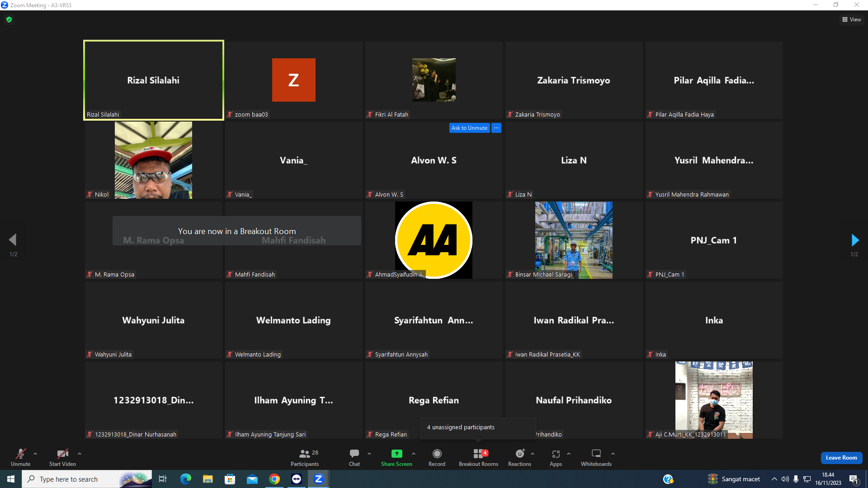Open the Windows notification center

854,479
